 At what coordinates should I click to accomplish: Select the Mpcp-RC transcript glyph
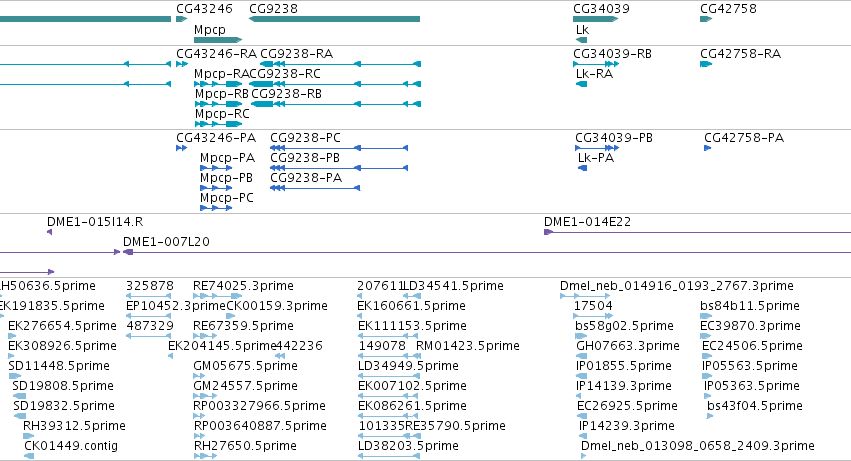[x=218, y=124]
